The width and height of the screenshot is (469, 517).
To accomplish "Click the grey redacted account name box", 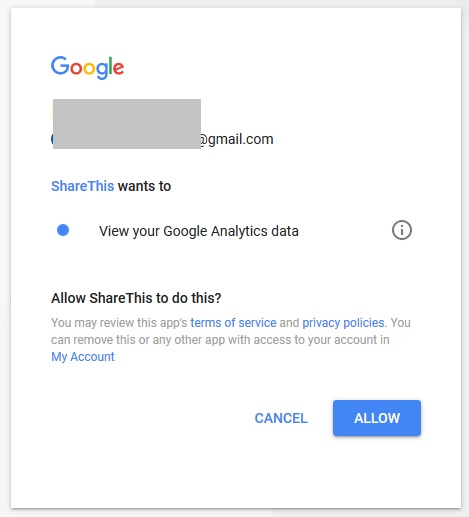I will point(127,124).
